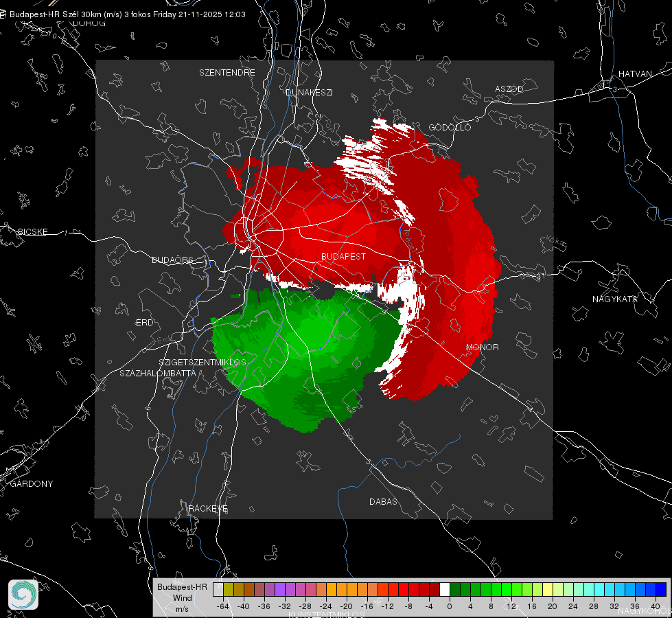Click the light gray leftmost legend swatch

[x=218, y=589]
